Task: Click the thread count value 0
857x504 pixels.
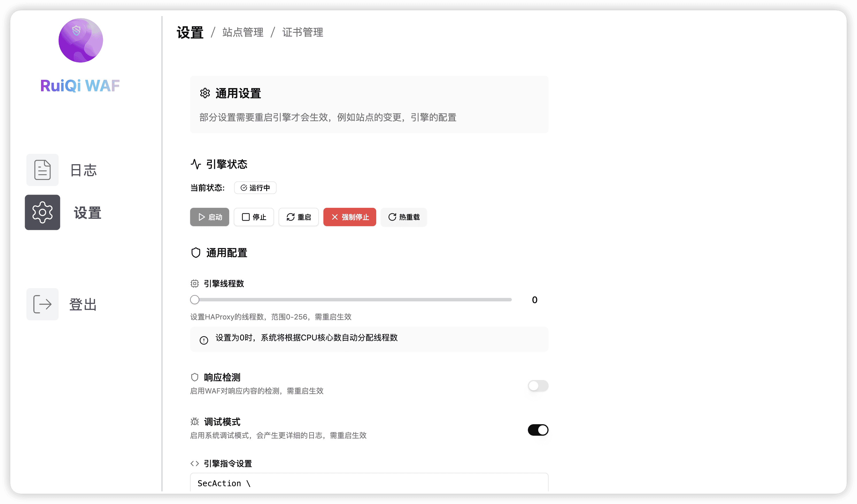Action: click(x=534, y=300)
